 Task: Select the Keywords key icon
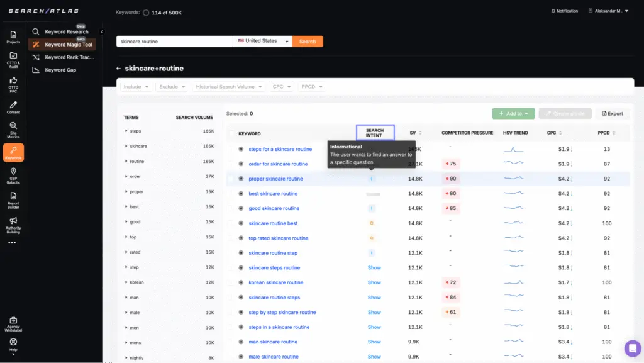point(13,152)
